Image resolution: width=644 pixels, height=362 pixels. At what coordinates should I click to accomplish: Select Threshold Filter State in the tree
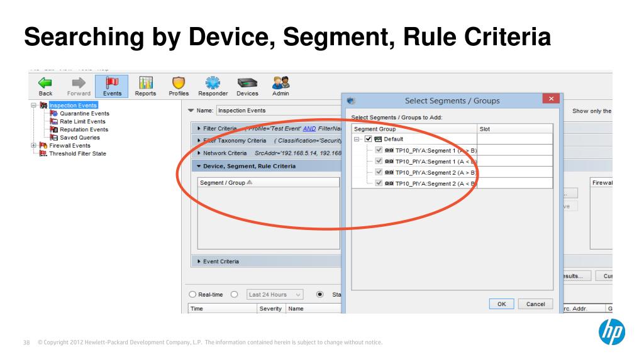tap(77, 153)
